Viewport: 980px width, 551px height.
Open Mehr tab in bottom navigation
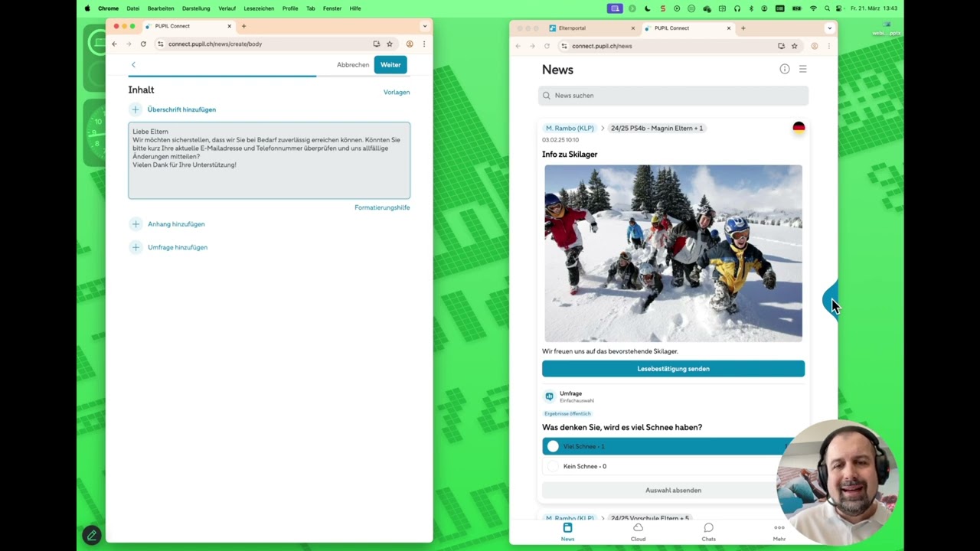coord(779,532)
